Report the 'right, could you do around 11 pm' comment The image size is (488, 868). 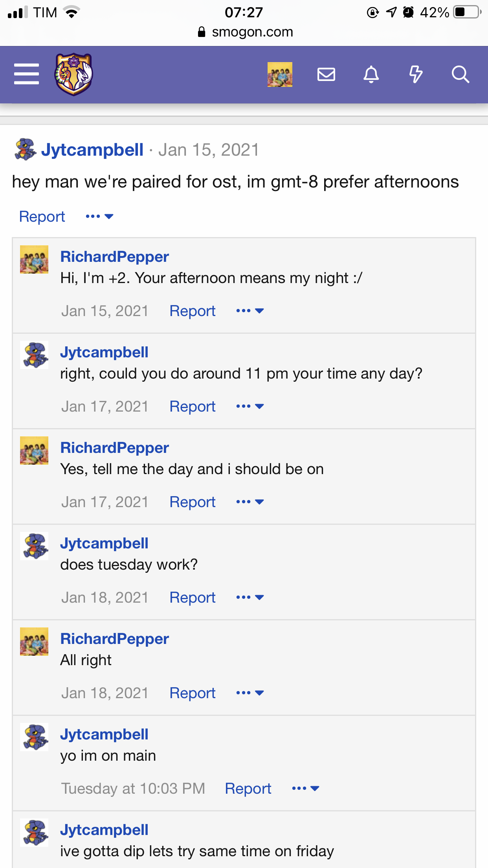(193, 406)
